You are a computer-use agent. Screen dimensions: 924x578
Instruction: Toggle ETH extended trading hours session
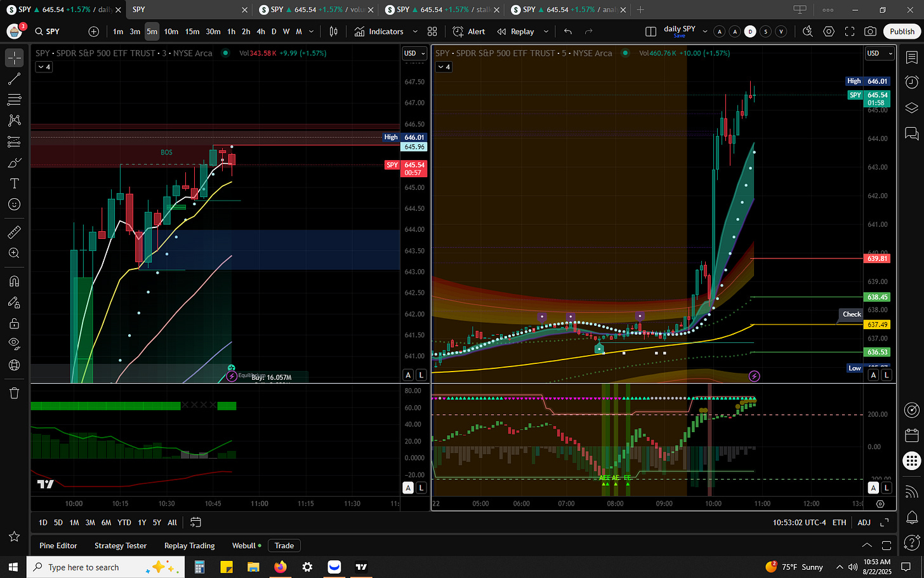pyautogui.click(x=839, y=522)
